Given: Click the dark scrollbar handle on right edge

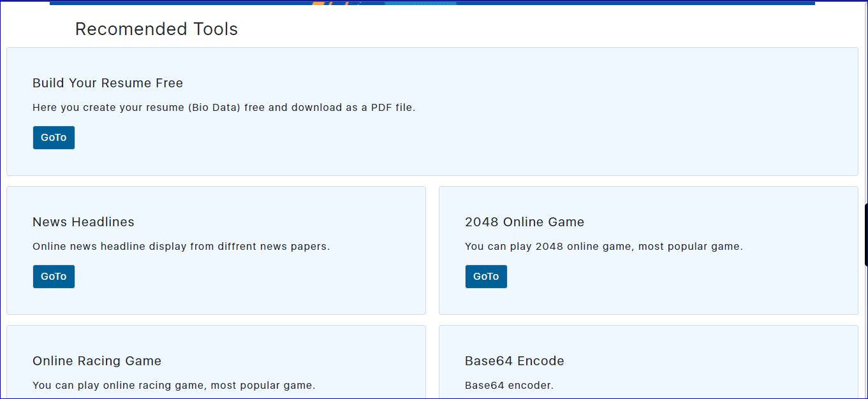Looking at the screenshot, I should (865, 235).
